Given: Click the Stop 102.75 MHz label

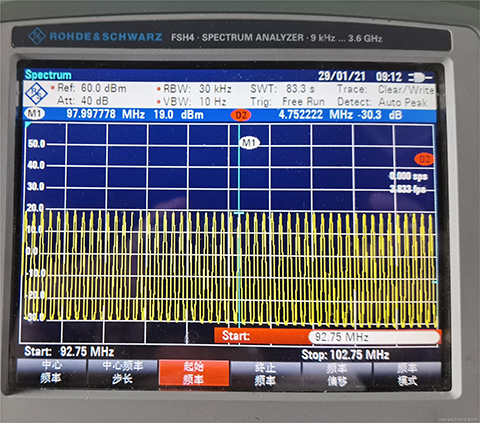Looking at the screenshot, I should [x=345, y=355].
